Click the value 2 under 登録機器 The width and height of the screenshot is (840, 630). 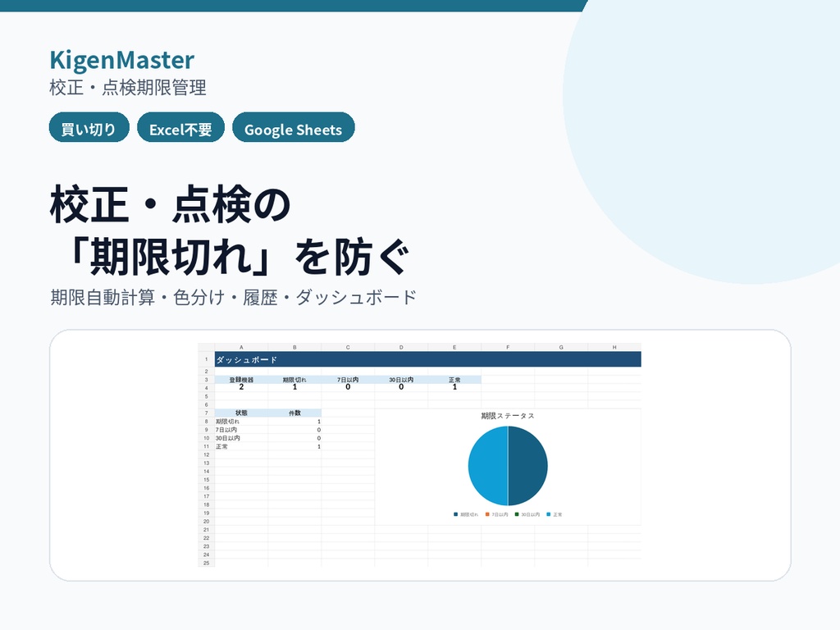point(241,387)
